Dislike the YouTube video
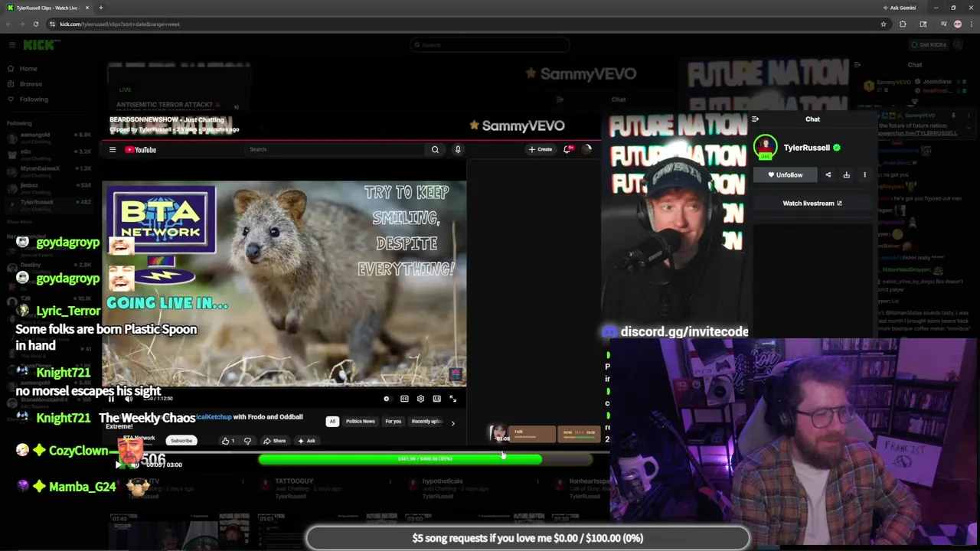 pyautogui.click(x=247, y=441)
